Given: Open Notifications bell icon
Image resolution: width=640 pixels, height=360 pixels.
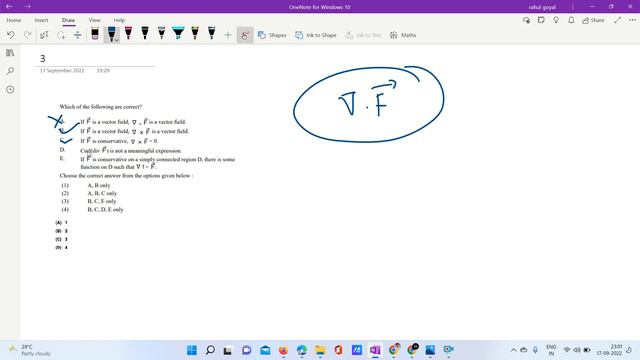Looking at the screenshot, I should click(x=571, y=20).
